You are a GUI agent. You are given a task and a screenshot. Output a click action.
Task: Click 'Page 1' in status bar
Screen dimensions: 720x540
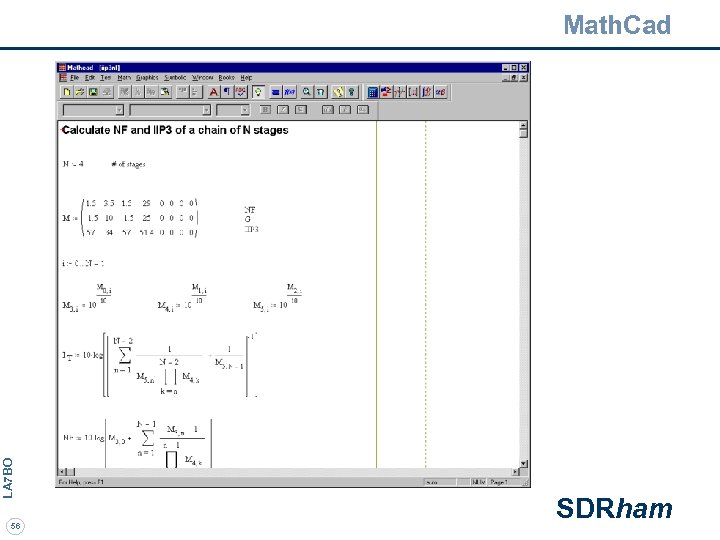(498, 482)
